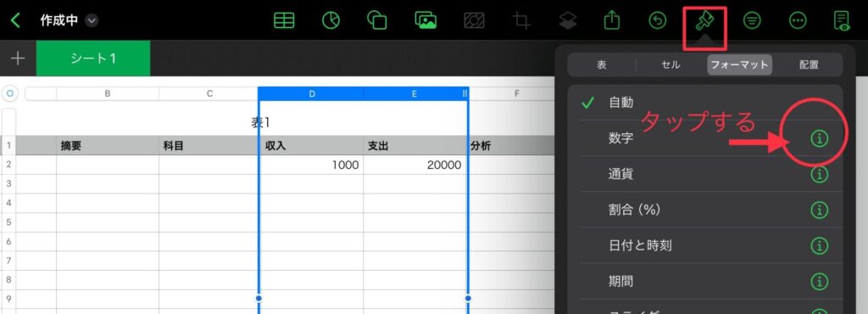Tap the format paintbrush icon
The width and height of the screenshot is (868, 314).
click(x=704, y=21)
